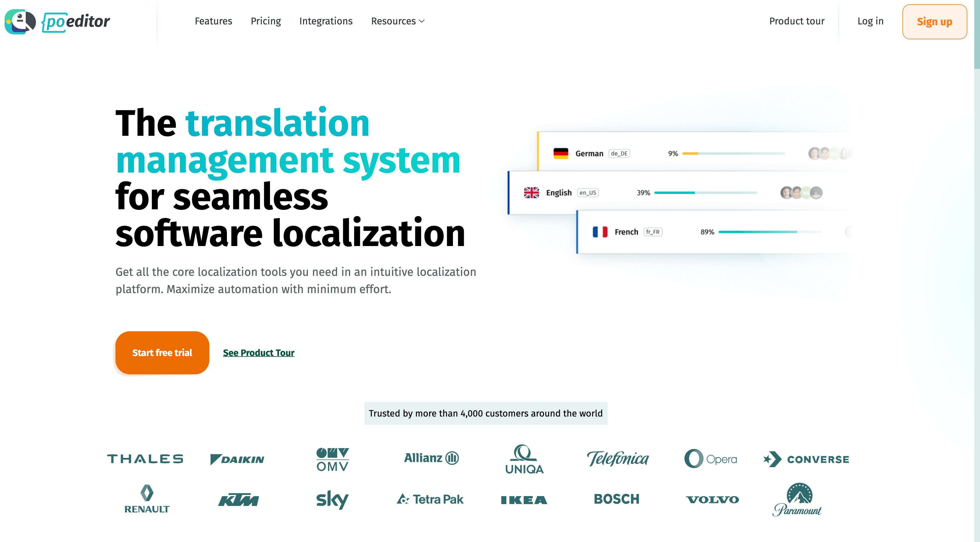
Task: Click the French flag icon
Action: (x=600, y=232)
